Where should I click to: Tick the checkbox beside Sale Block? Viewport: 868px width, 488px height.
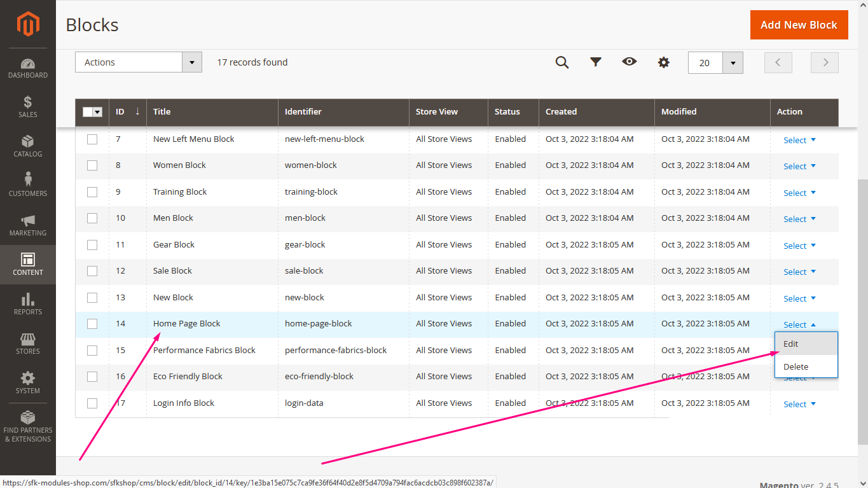click(x=92, y=270)
